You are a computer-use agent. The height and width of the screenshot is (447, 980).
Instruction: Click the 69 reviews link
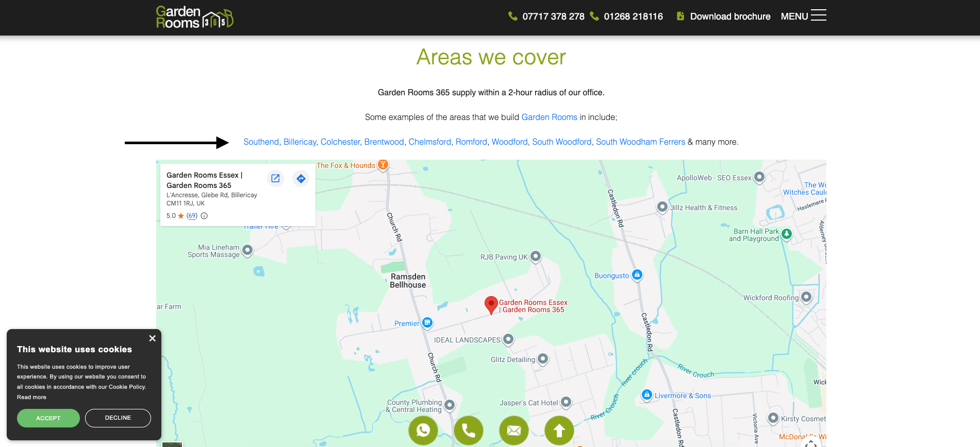pos(192,216)
